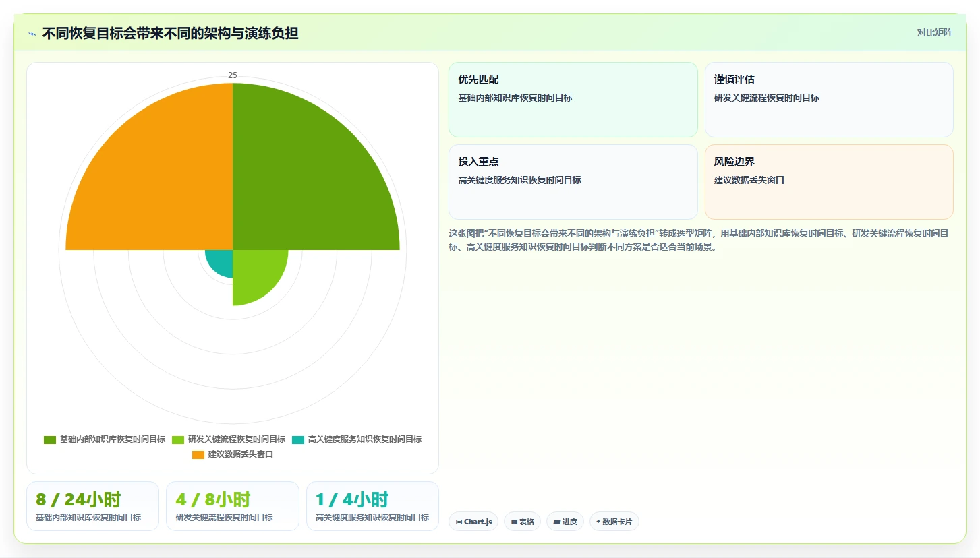Click the Chart.js tag chip

(x=473, y=522)
